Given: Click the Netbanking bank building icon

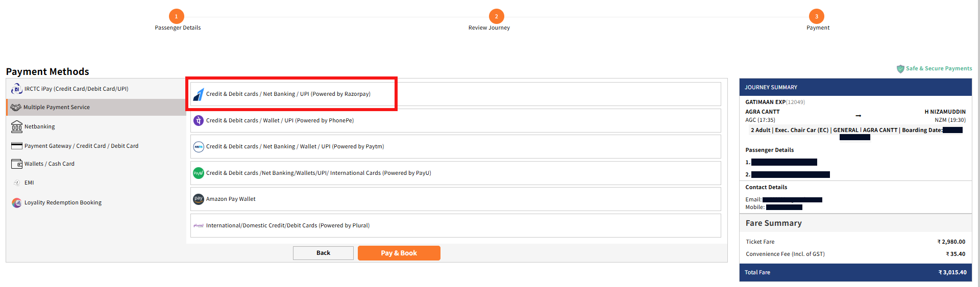Looking at the screenshot, I should (x=16, y=126).
